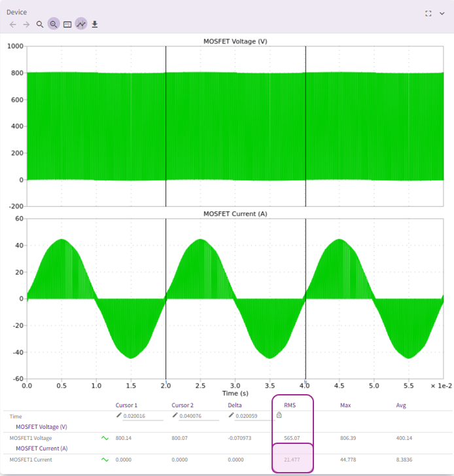The width and height of the screenshot is (454, 476).
Task: Toggle the cursors waveform icon
Action: pyautogui.click(x=81, y=24)
